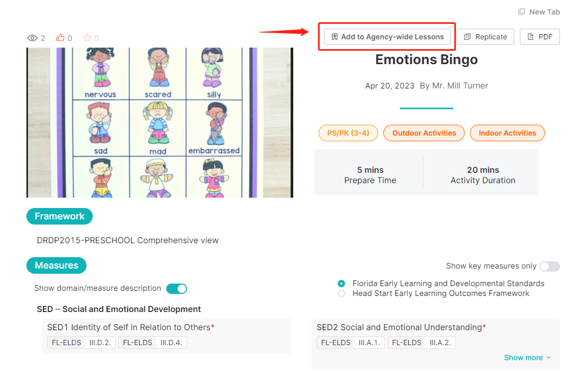The image size is (588, 371).
Task: Click the PS/PK (3-4) tag
Action: [x=348, y=133]
